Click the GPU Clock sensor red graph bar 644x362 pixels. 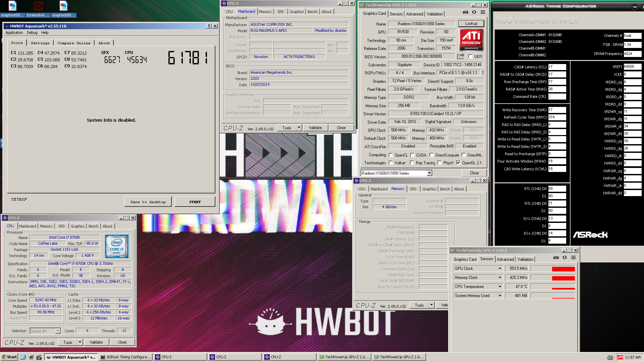pos(563,269)
